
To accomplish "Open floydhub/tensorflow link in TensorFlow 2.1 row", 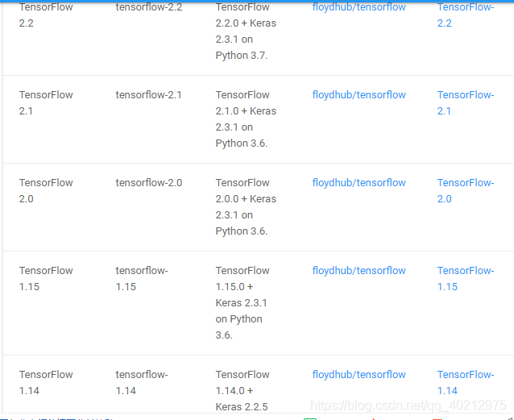I will pos(359,95).
